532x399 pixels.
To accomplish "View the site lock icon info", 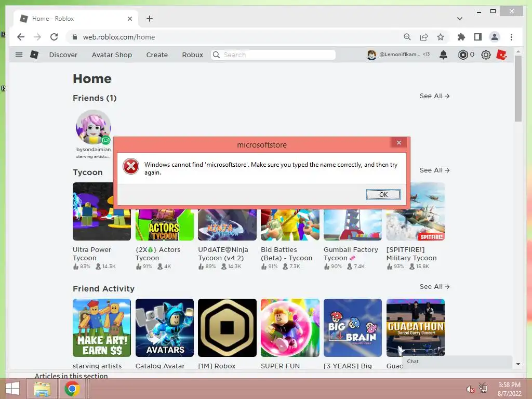I will [75, 37].
